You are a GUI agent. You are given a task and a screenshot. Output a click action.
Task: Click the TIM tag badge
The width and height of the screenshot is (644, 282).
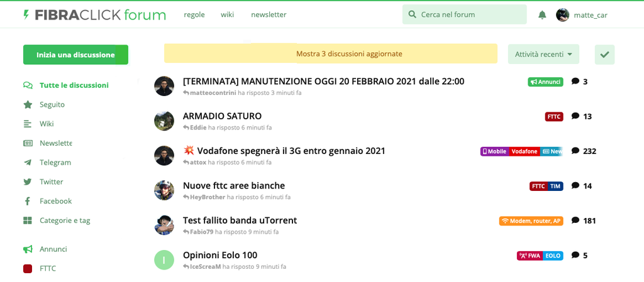555,186
